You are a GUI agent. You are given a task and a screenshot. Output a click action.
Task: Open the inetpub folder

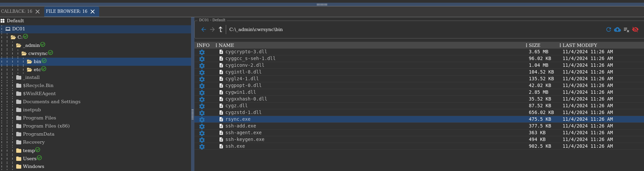coord(32,110)
